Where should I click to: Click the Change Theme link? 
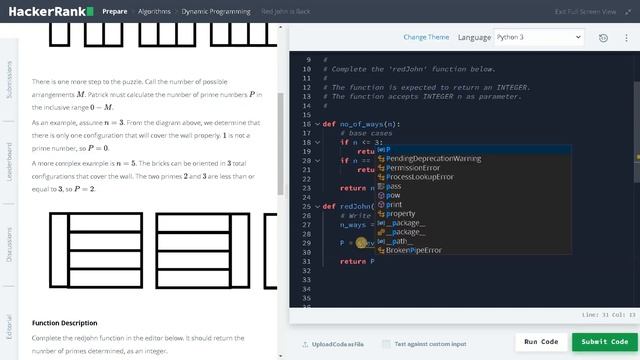pos(426,37)
